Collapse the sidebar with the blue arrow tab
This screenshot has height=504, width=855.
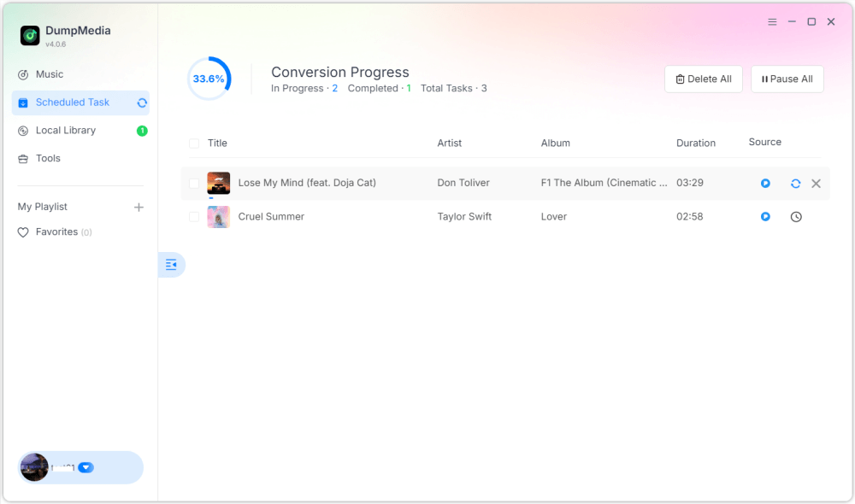[171, 265]
